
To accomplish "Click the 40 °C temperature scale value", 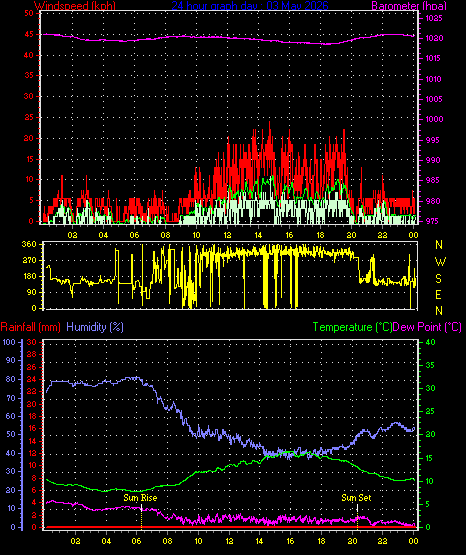I will (x=430, y=342).
